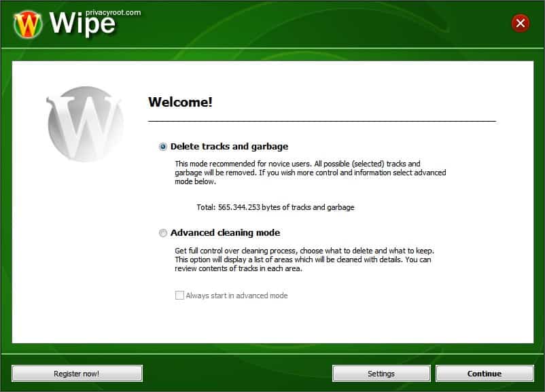Screen dimensions: 545x392
Task: Choose the Advanced cleaning mode radio button
Action: click(x=162, y=233)
